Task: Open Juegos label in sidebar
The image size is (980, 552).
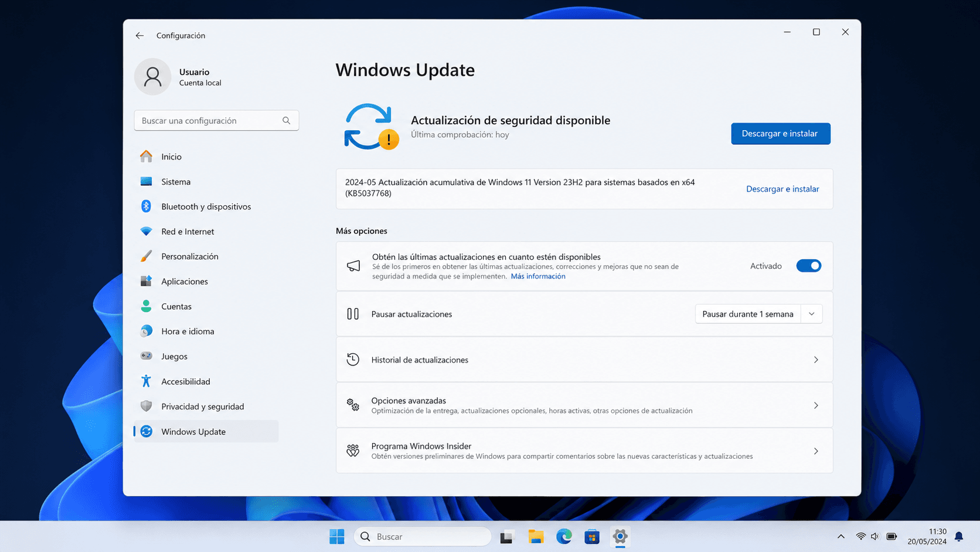Action: (174, 356)
